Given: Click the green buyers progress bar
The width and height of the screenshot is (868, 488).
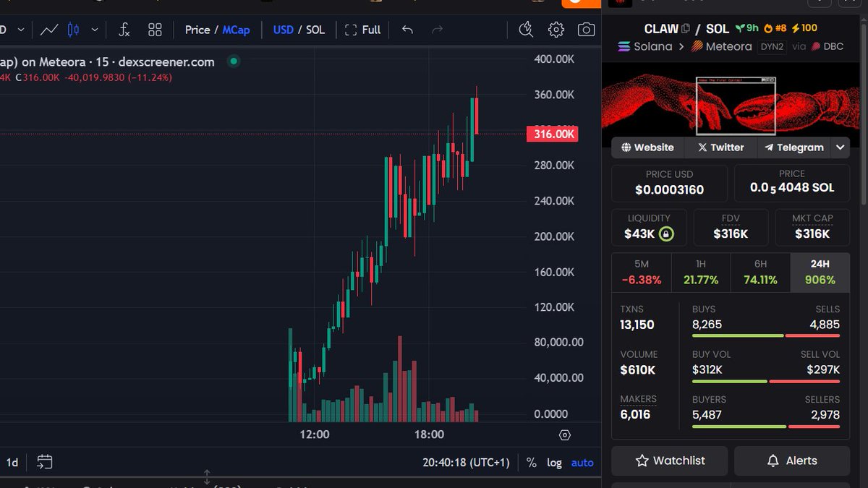Looking at the screenshot, I should (x=739, y=427).
